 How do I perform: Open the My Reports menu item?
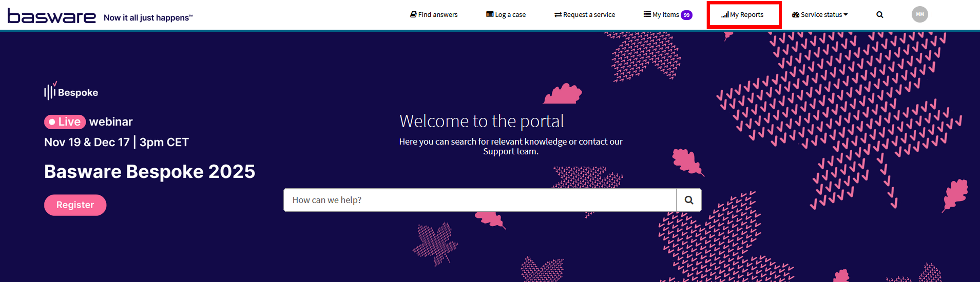pyautogui.click(x=746, y=15)
